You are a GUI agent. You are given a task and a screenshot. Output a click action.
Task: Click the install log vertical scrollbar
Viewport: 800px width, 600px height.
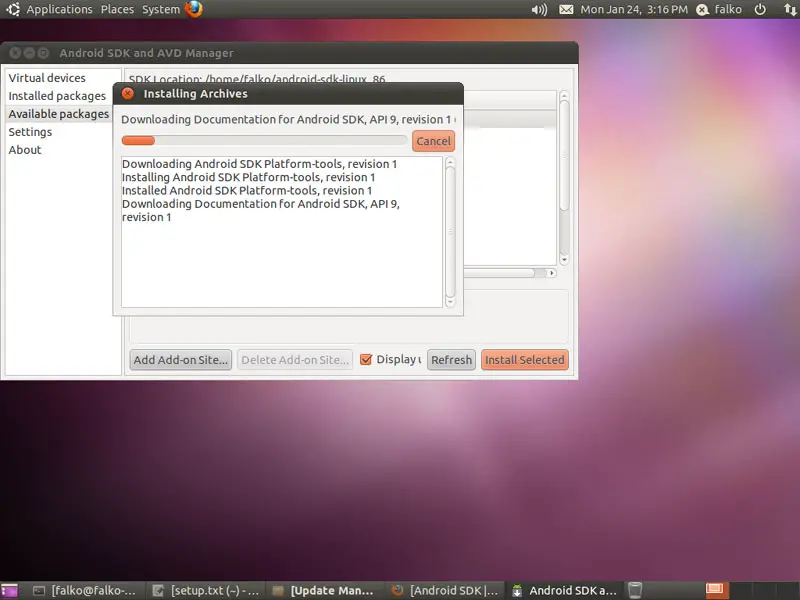tap(450, 231)
